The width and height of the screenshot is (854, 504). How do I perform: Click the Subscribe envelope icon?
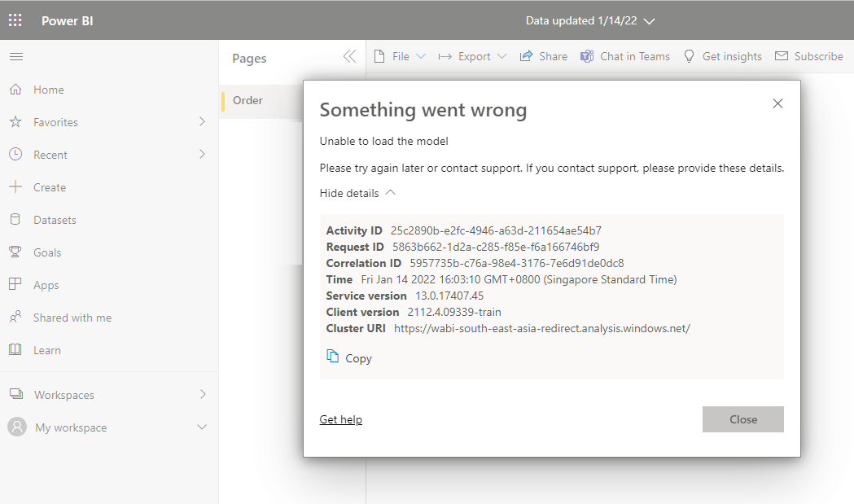(x=782, y=55)
